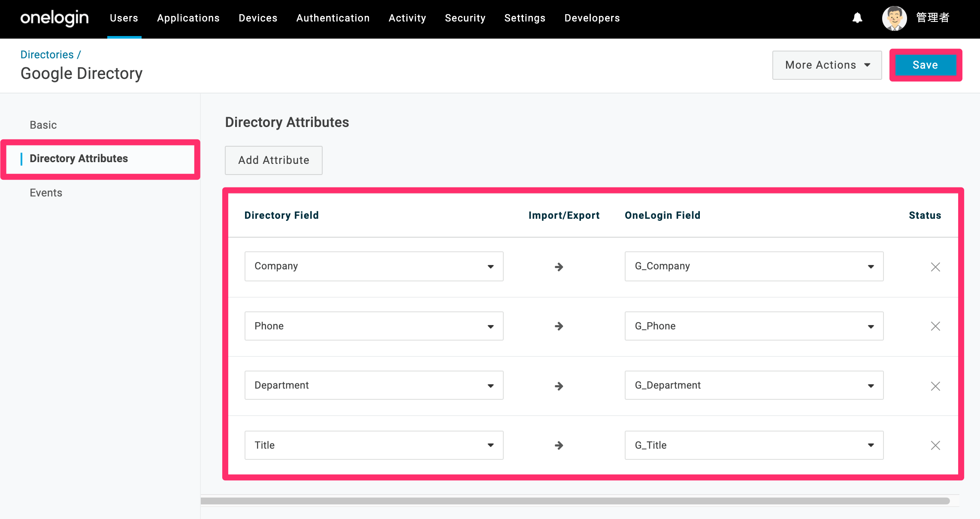The width and height of the screenshot is (980, 519).
Task: Click the Company import/export arrow
Action: coord(559,267)
